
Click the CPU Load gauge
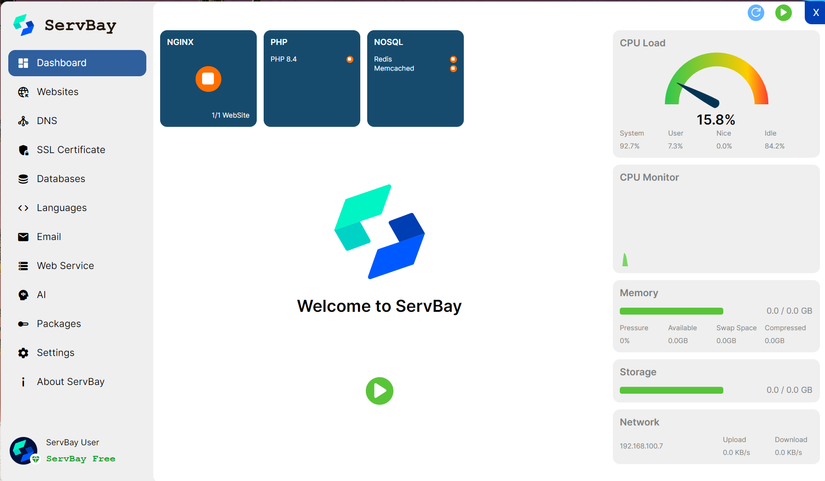[x=717, y=79]
